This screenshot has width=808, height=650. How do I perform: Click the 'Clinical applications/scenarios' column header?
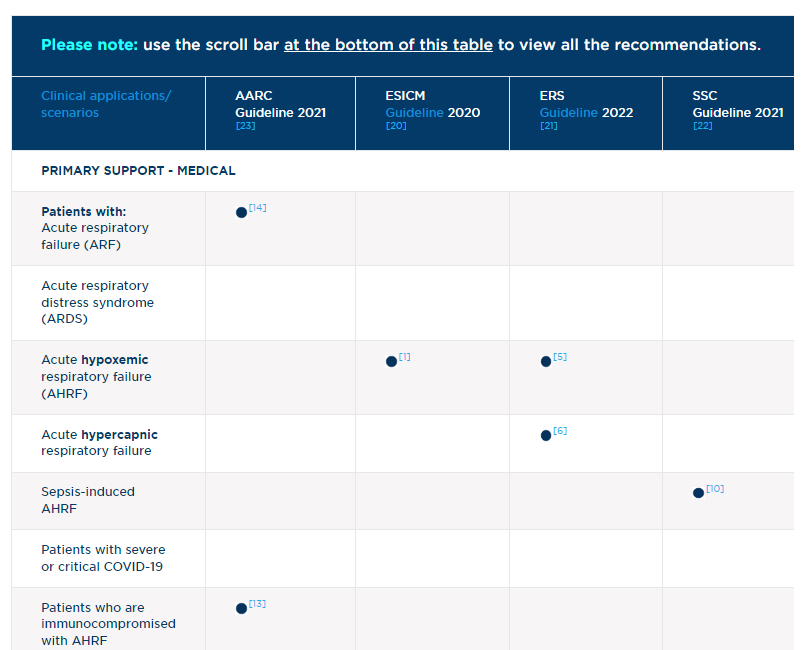(106, 104)
